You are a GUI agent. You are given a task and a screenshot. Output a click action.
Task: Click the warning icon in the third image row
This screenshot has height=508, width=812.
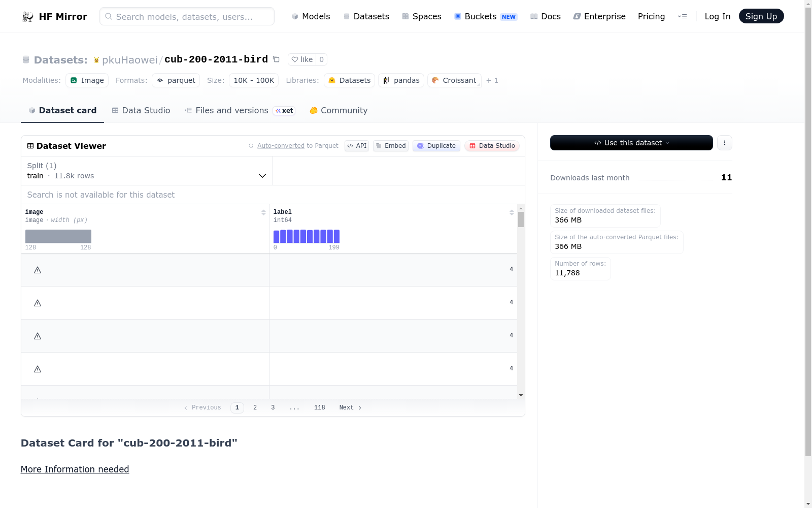pos(38,336)
